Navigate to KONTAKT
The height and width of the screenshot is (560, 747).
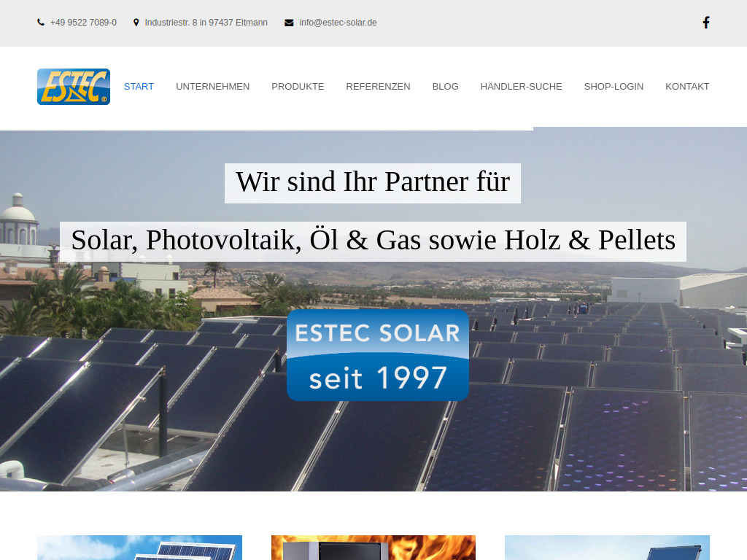(687, 86)
